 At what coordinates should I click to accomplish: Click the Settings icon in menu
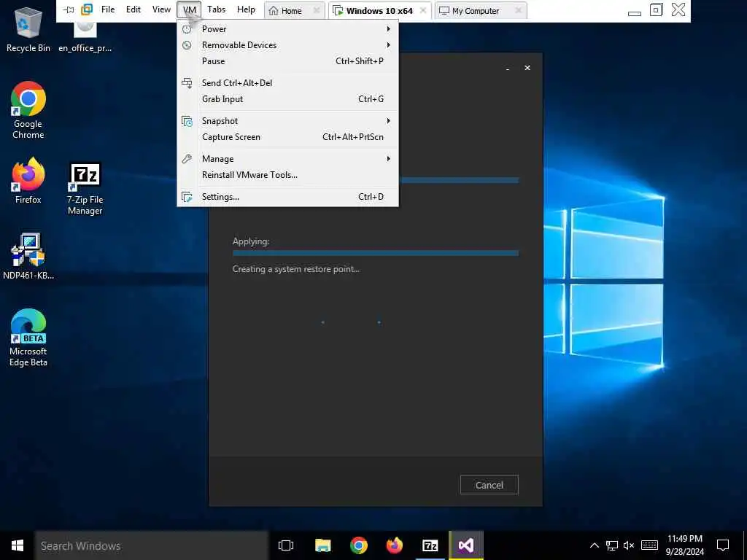(187, 197)
